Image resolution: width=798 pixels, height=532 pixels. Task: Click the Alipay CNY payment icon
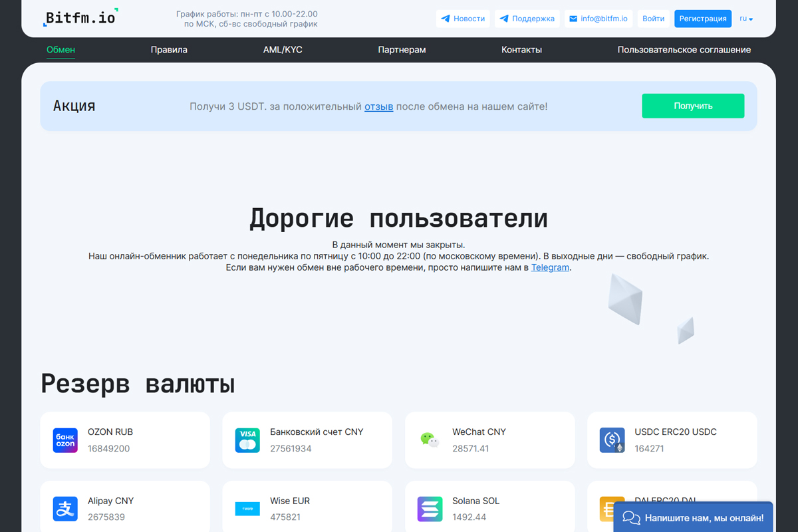click(x=65, y=509)
